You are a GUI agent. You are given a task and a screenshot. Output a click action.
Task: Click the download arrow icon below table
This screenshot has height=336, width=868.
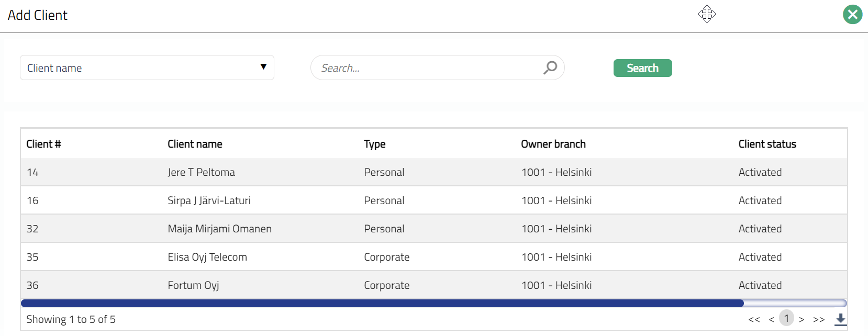[840, 319]
